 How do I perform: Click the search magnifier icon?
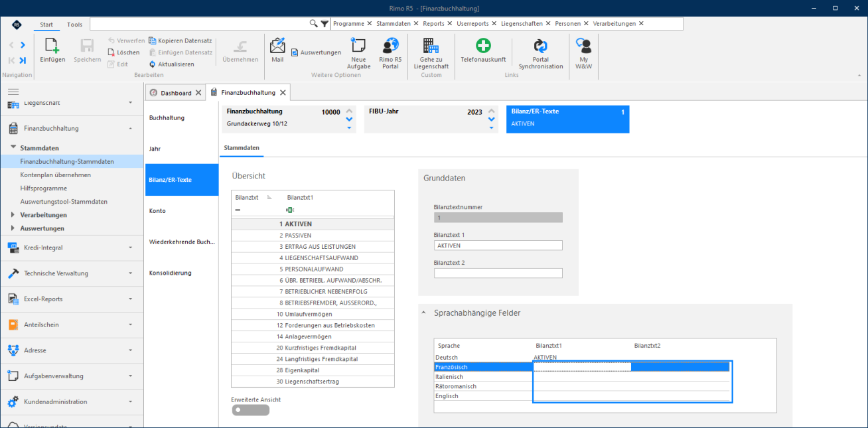click(314, 23)
